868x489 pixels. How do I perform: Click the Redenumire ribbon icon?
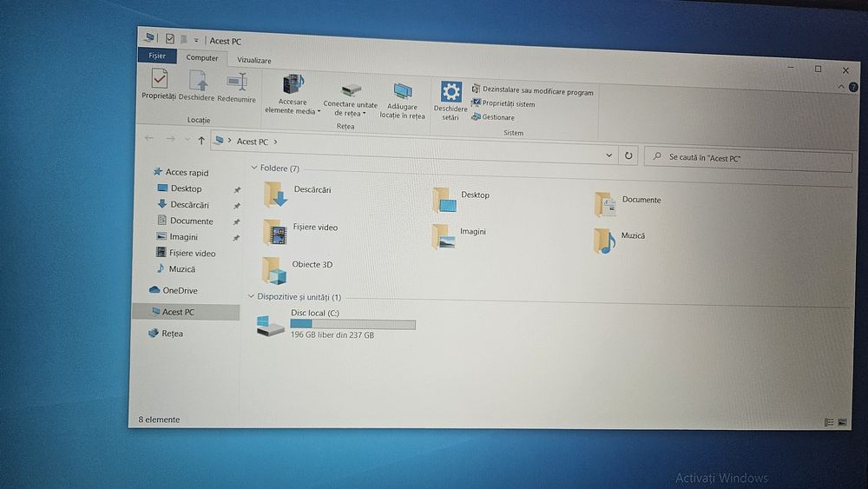point(237,83)
